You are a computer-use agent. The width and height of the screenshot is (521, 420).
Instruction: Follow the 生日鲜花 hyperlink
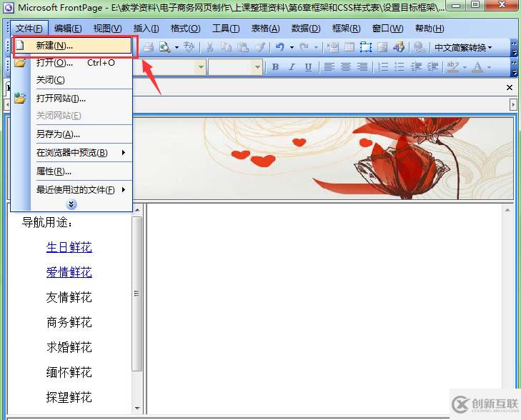click(69, 247)
